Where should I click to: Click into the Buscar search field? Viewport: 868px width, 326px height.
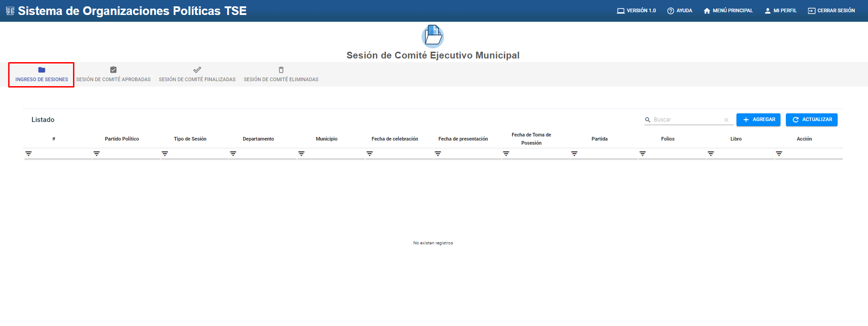[x=687, y=120]
